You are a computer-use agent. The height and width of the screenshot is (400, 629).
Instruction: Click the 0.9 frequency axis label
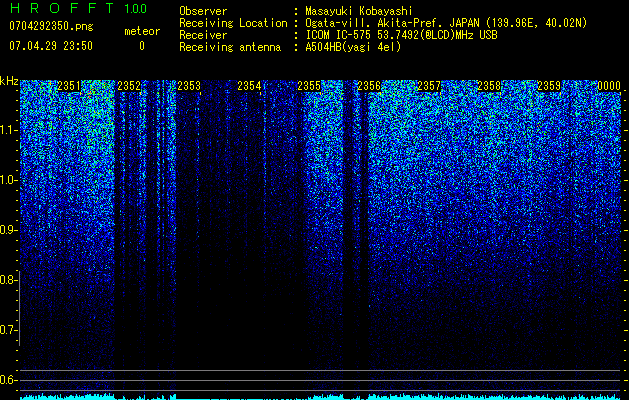8,230
